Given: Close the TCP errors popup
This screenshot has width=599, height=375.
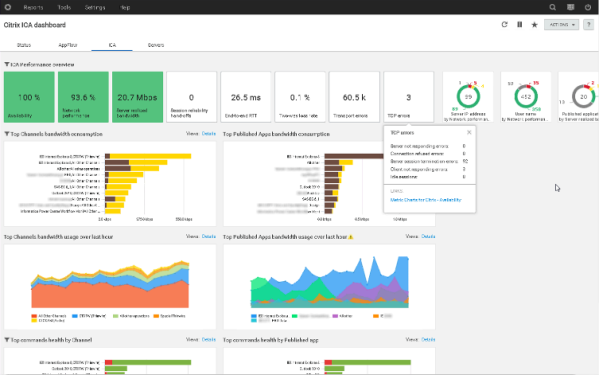Looking at the screenshot, I should (x=469, y=133).
